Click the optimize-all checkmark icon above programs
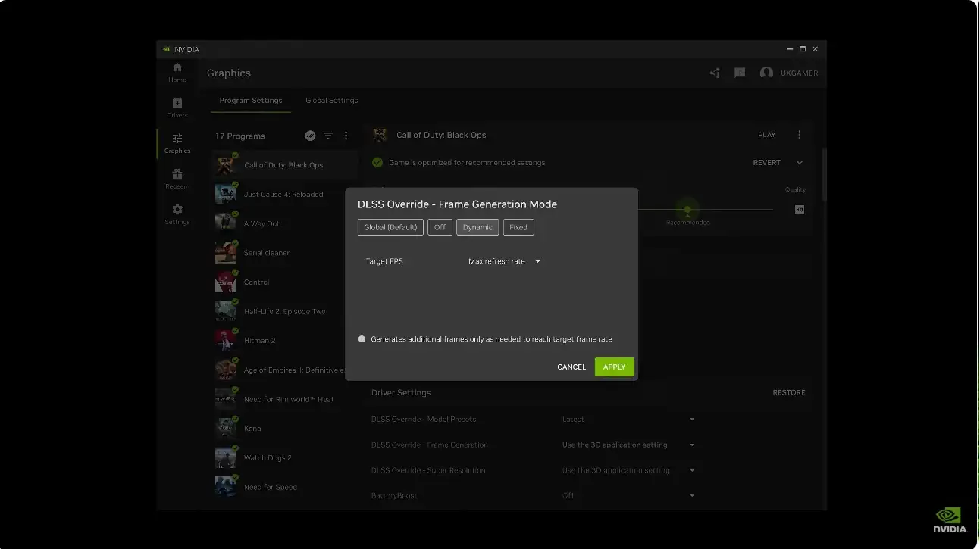The height and width of the screenshot is (549, 980). click(x=310, y=136)
